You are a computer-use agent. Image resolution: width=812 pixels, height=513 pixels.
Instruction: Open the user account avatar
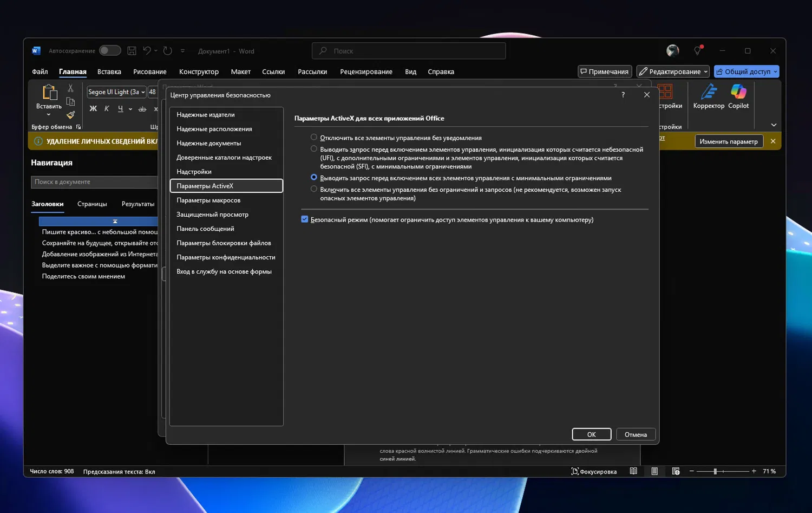click(x=673, y=51)
